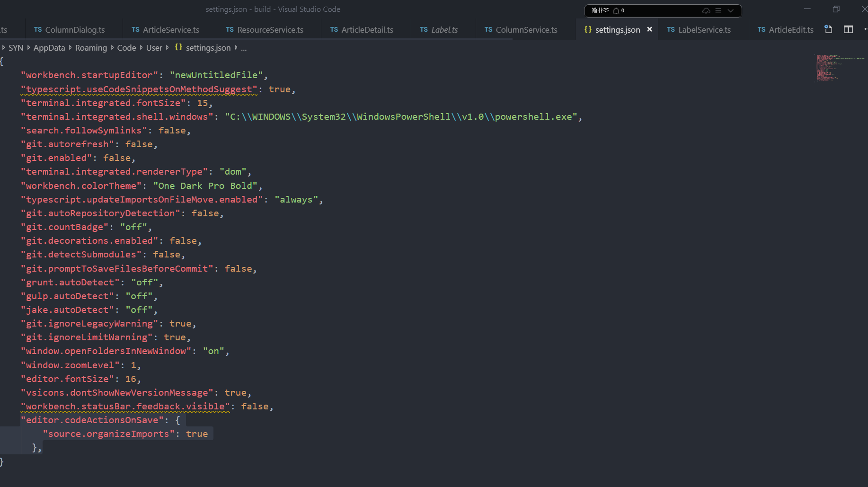Click the SYN breadcrumb item

[x=16, y=47]
